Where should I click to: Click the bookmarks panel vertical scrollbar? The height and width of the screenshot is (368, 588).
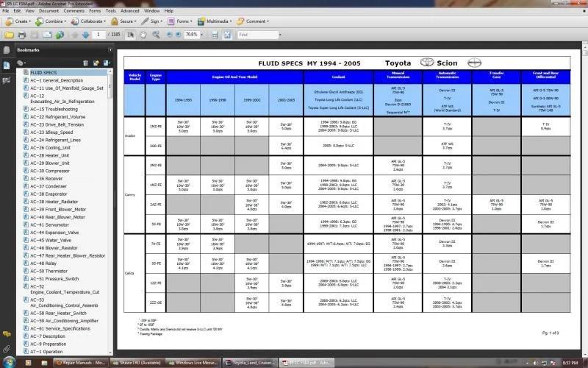(110, 212)
